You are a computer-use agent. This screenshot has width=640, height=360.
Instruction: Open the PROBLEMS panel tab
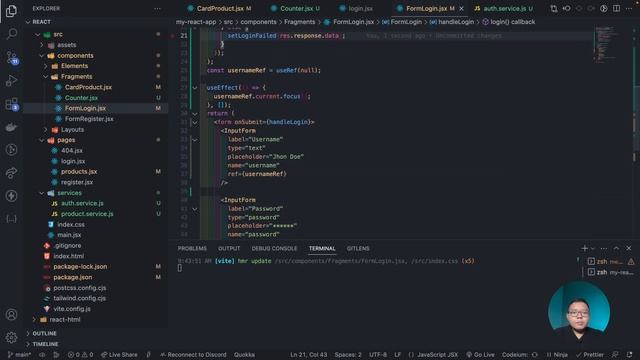click(x=192, y=249)
